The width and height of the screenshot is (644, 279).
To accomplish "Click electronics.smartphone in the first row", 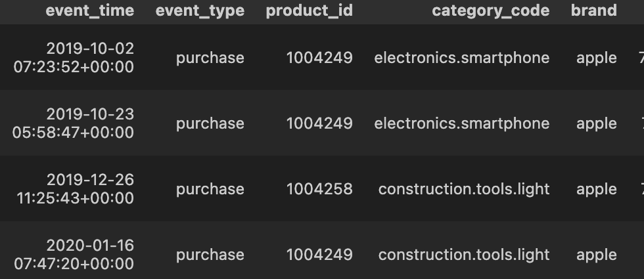I will pos(461,58).
